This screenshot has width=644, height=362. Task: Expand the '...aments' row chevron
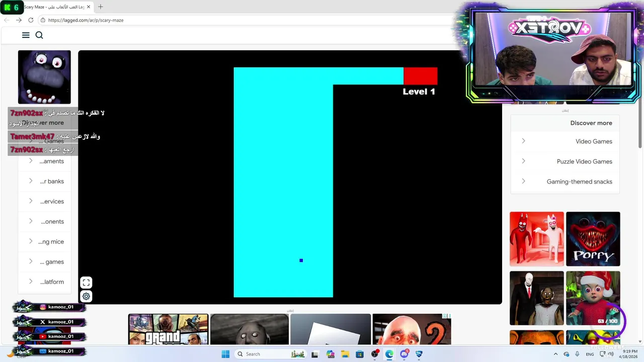tap(31, 161)
